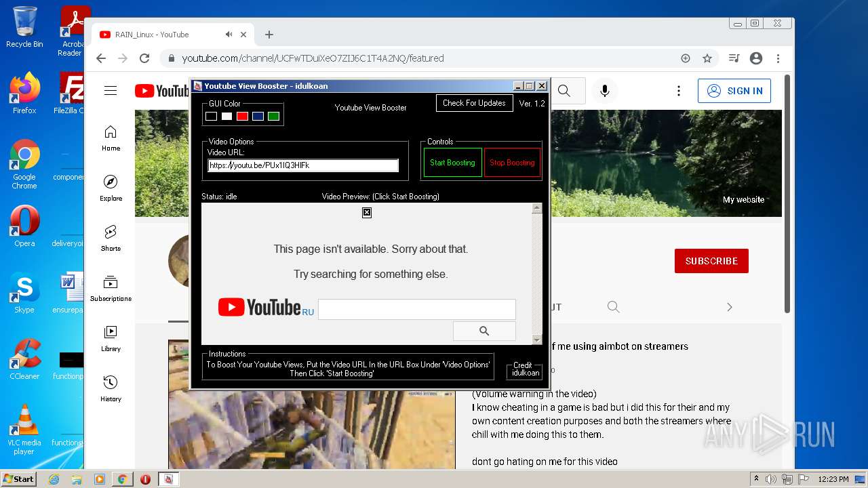868x488 pixels.
Task: Click the featured video thumbnail
Action: [311, 405]
